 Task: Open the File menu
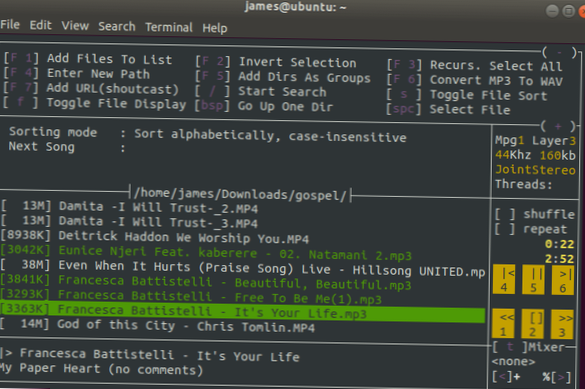[10, 25]
